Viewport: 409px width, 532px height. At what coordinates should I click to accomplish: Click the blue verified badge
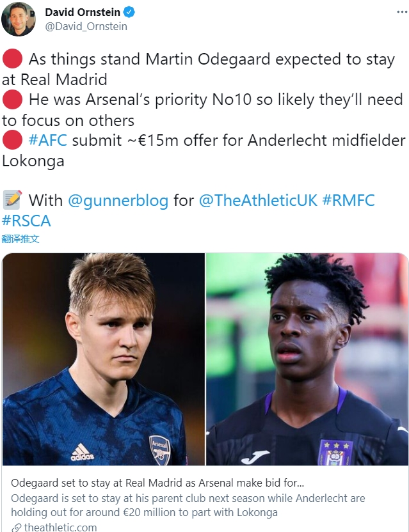tap(129, 12)
